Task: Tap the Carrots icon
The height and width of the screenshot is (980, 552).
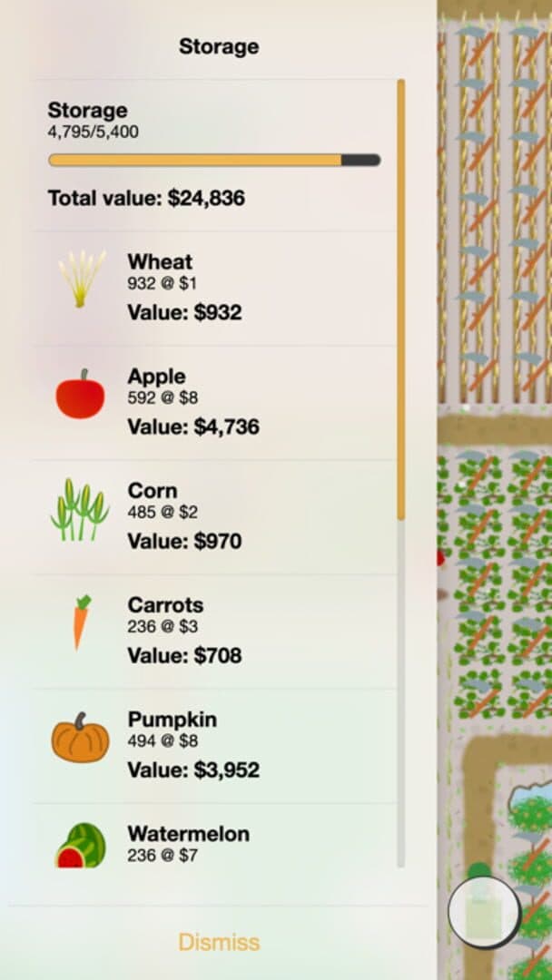Action: tap(81, 622)
